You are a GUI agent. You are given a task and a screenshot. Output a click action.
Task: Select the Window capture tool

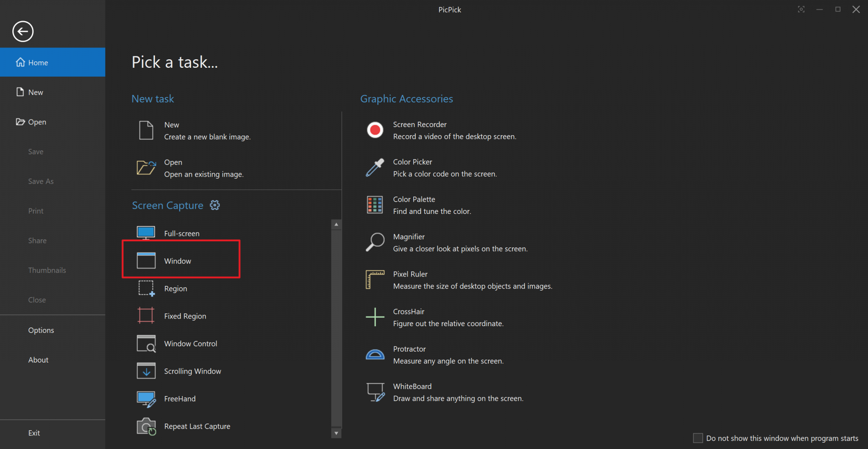point(177,261)
